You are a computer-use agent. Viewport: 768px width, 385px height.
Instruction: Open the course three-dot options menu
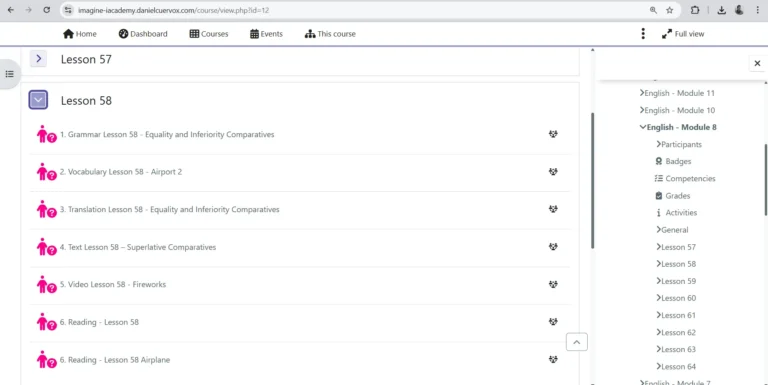pos(643,34)
